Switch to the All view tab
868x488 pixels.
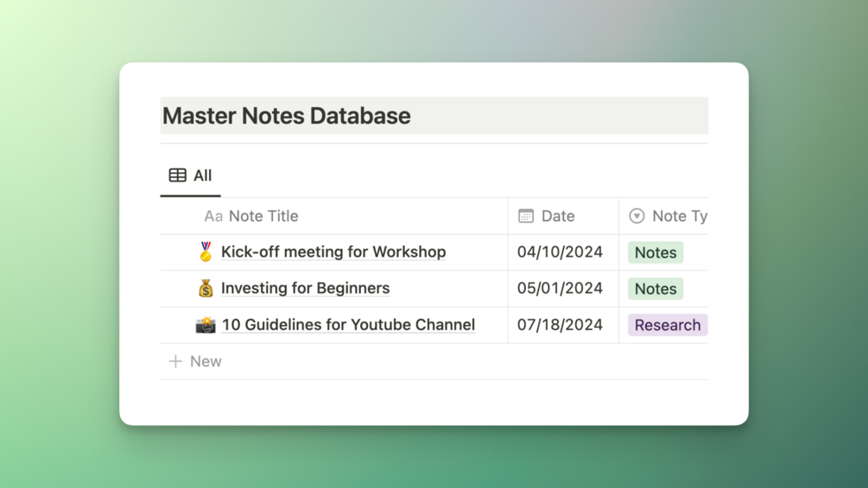pos(191,175)
